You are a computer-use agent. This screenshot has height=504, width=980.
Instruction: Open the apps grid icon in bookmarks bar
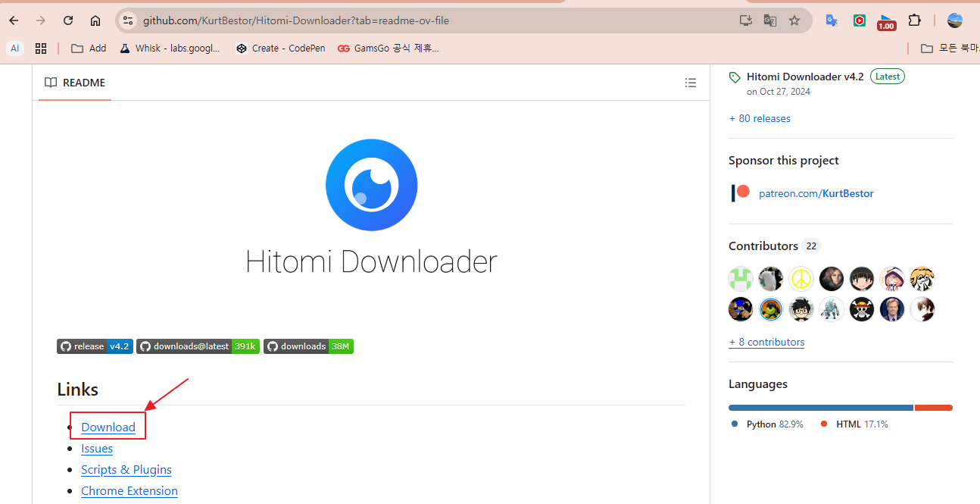[41, 48]
